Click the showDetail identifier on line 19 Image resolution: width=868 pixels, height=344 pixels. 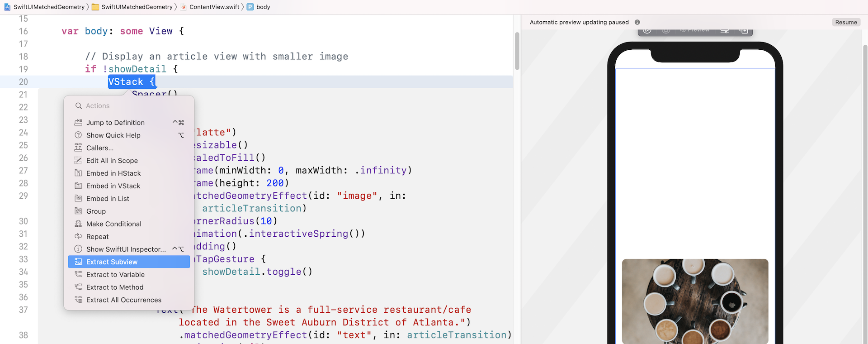click(137, 69)
